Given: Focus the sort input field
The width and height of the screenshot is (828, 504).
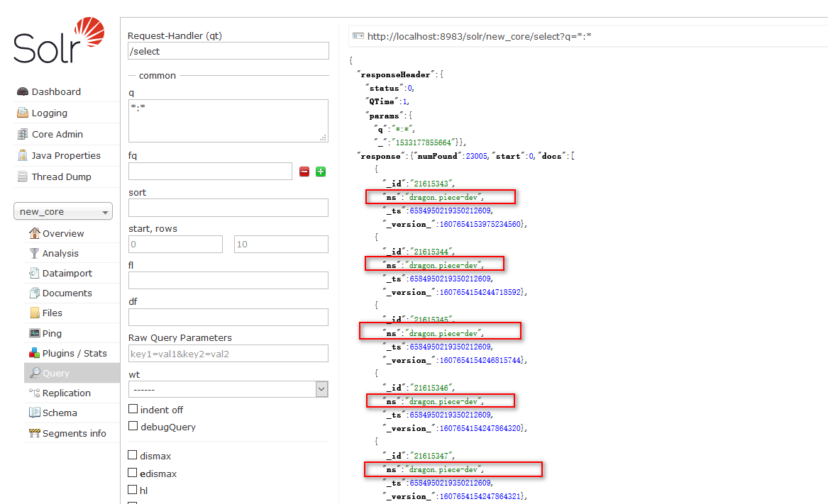Looking at the screenshot, I should (x=228, y=208).
